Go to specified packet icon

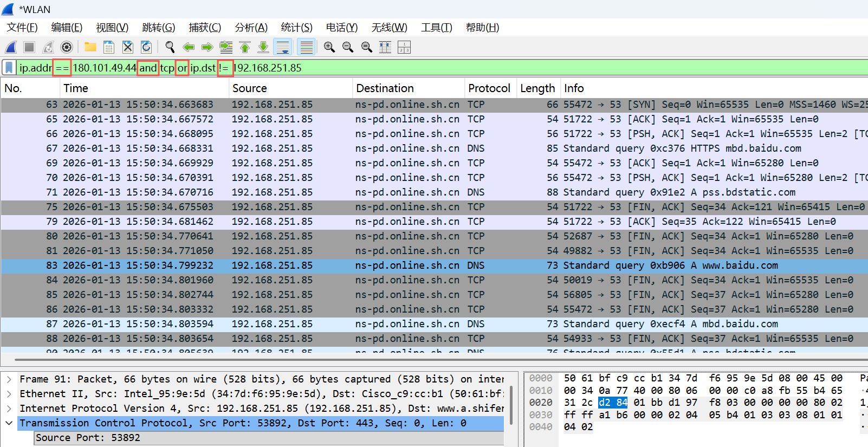[x=226, y=47]
